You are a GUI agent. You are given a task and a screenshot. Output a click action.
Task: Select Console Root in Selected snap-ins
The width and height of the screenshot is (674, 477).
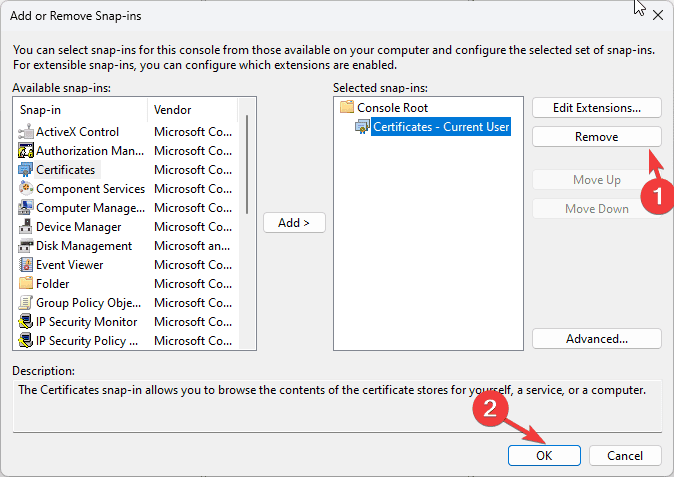tap(392, 107)
